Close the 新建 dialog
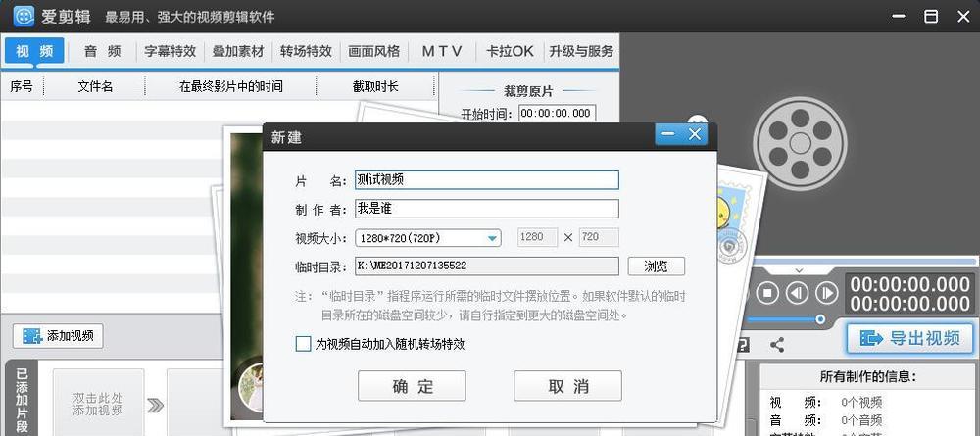The width and height of the screenshot is (980, 436). pos(695,134)
